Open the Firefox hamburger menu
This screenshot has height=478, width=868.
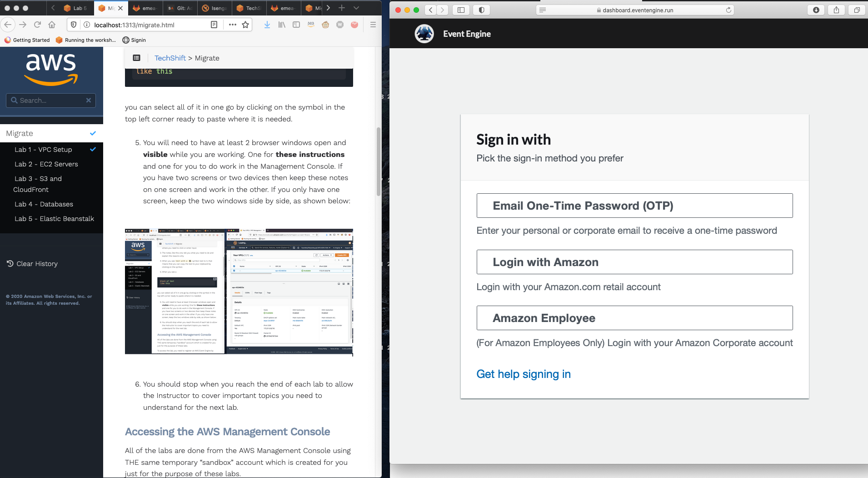(x=373, y=25)
